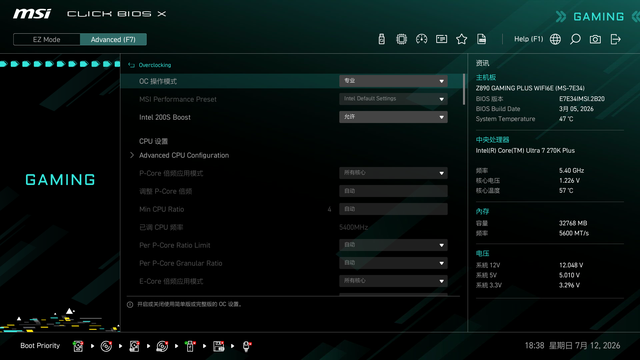Viewport: 640px width, 360px height.
Task: Open the Per P-Core Ratio Limit dropdown
Action: [x=393, y=245]
